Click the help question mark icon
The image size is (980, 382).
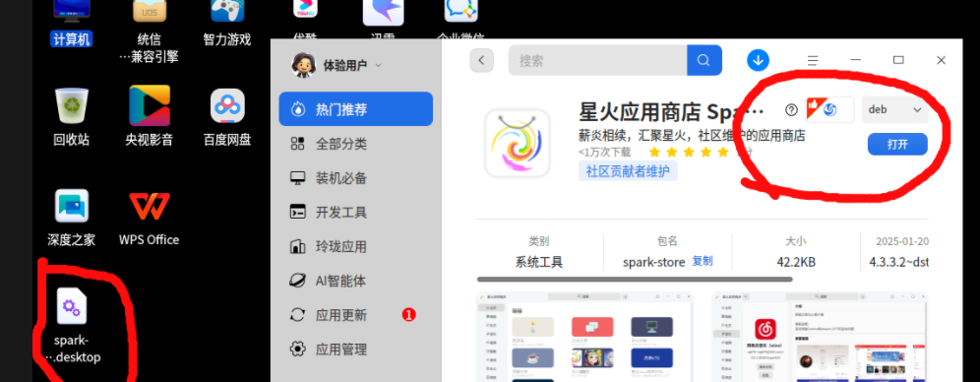click(791, 110)
